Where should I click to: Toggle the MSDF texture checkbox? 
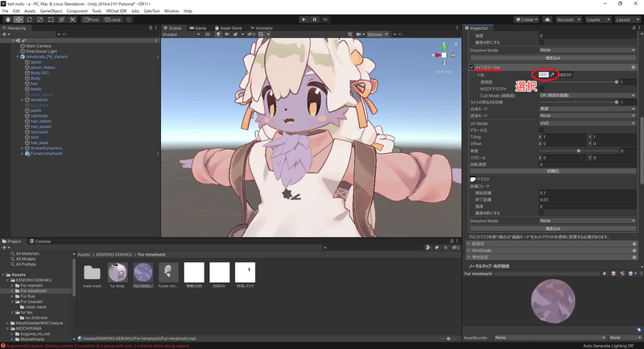point(541,89)
